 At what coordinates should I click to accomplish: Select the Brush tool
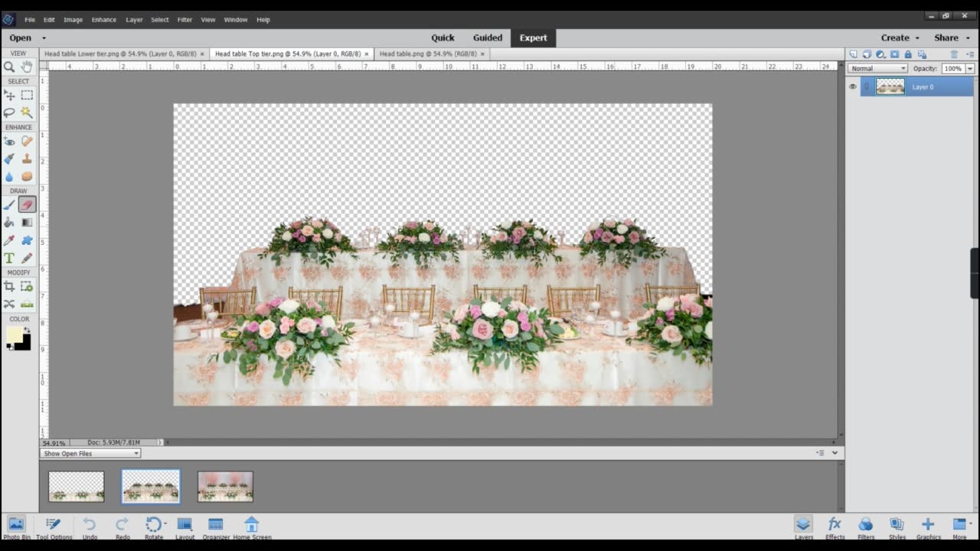coord(9,205)
